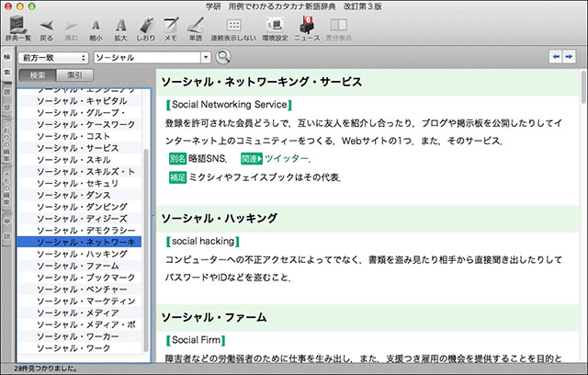Go to previous entry with left arrow
This screenshot has width=588, height=375.
[x=556, y=57]
